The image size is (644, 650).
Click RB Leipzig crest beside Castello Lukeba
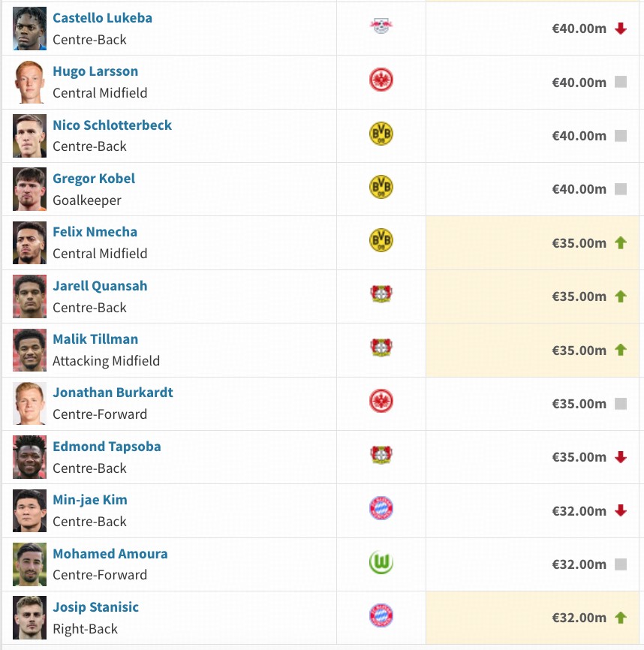click(381, 27)
